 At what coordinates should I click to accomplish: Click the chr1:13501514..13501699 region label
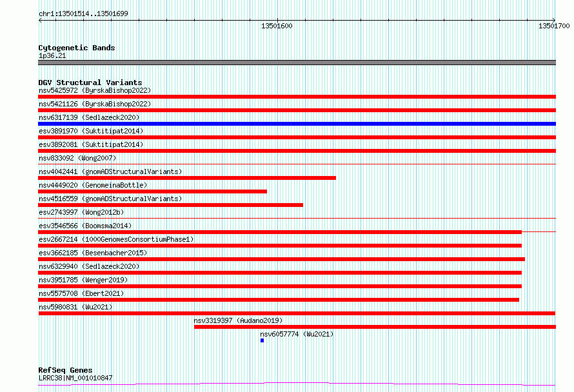tap(83, 14)
